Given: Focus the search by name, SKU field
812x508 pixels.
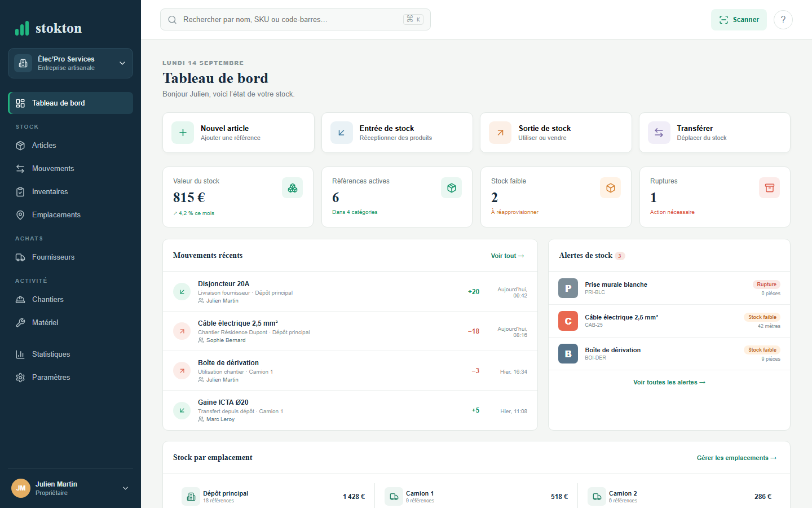Looking at the screenshot, I should pyautogui.click(x=295, y=20).
